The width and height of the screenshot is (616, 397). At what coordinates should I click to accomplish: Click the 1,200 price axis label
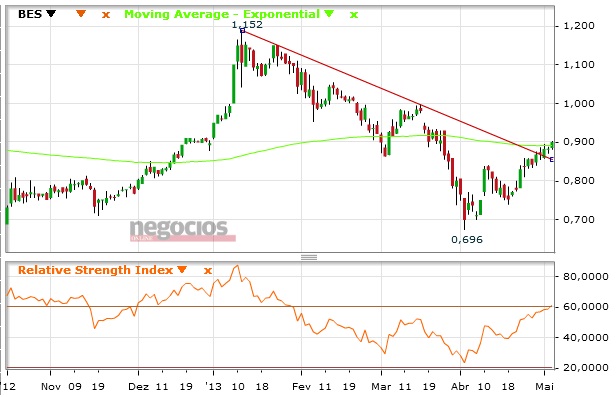(579, 26)
